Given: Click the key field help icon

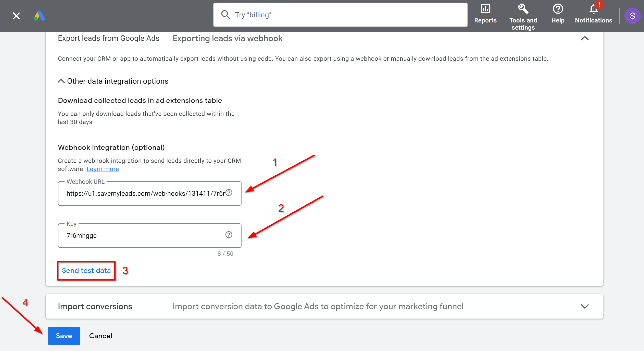Looking at the screenshot, I should pos(228,235).
